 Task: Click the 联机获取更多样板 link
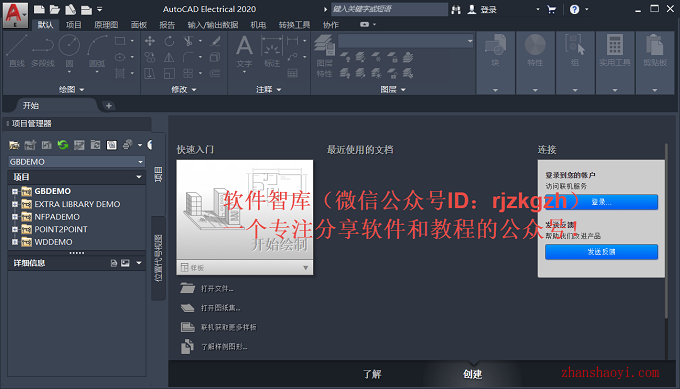229,327
